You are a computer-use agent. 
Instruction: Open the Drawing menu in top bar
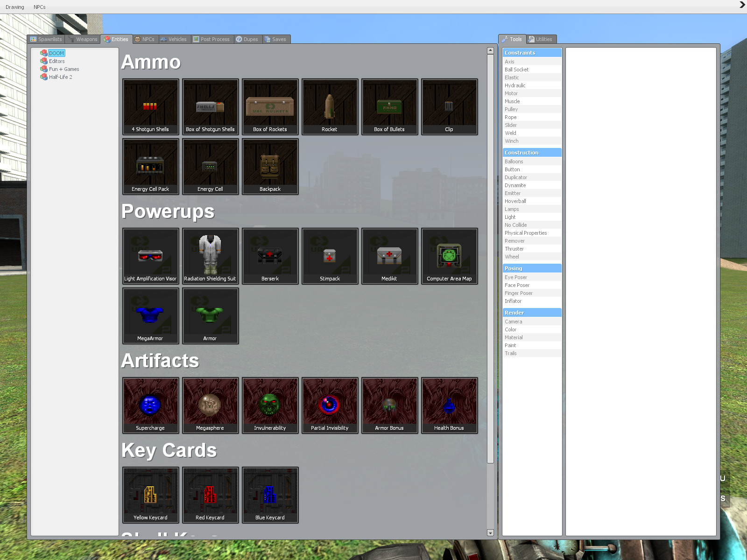click(15, 7)
